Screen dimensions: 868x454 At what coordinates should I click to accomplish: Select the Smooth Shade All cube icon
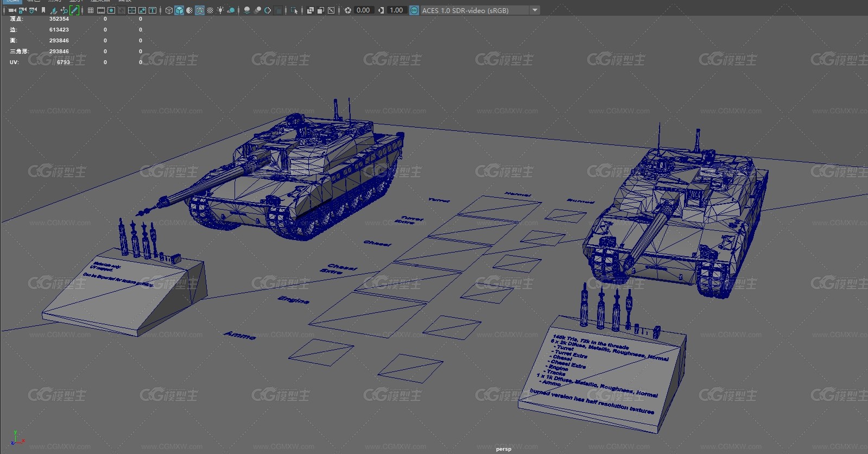(x=179, y=10)
